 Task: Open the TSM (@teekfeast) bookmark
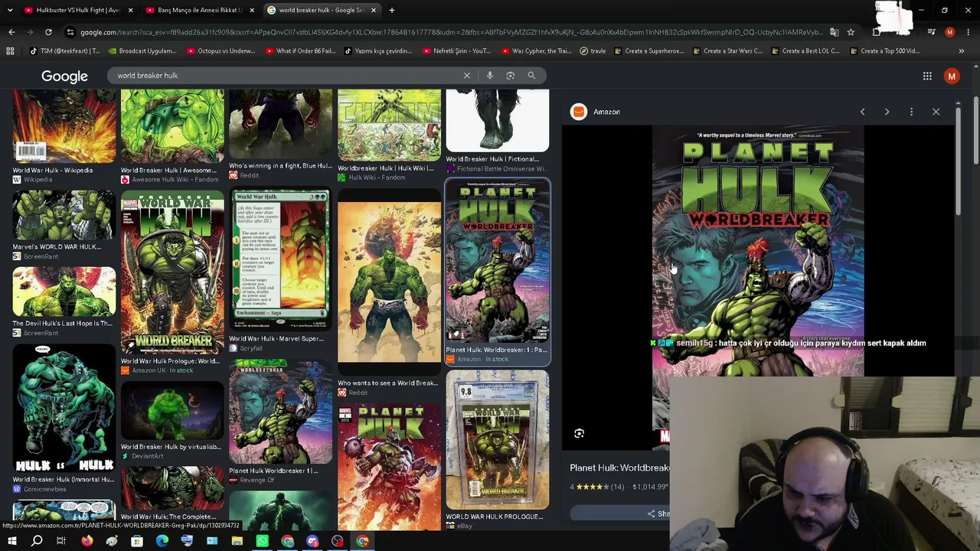[65, 51]
